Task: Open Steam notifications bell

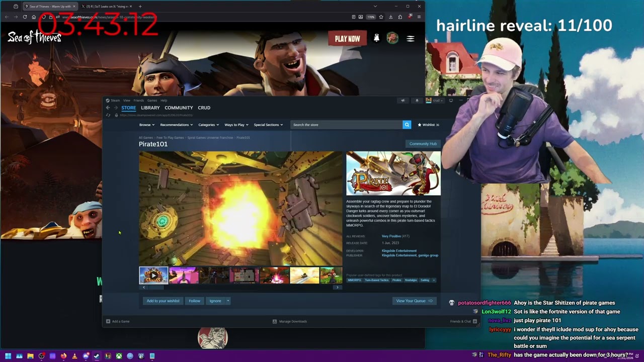Action: pos(417,101)
